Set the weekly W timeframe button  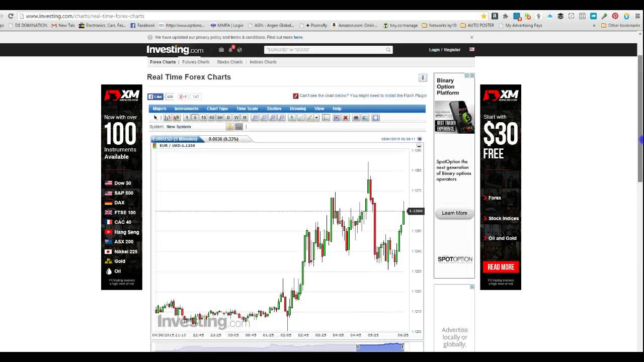click(x=236, y=118)
